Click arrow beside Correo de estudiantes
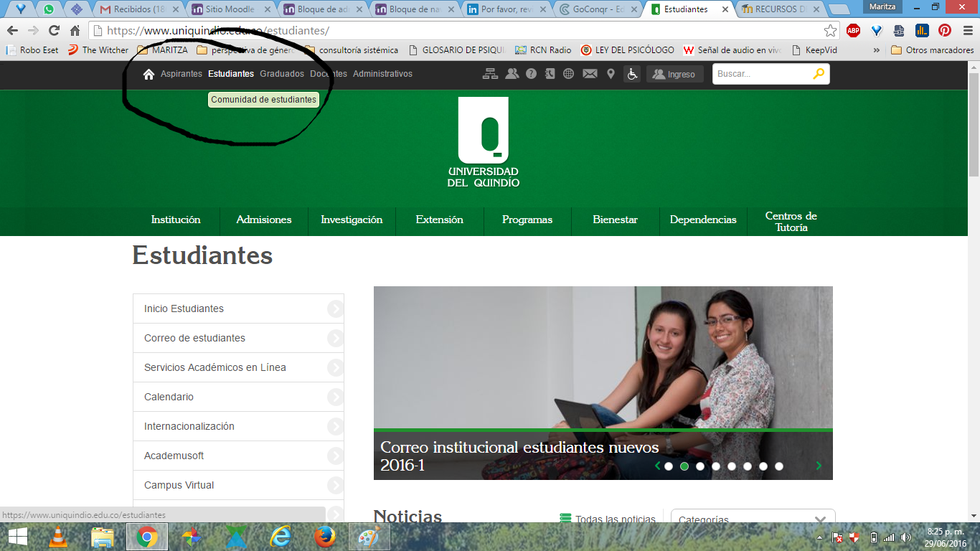The width and height of the screenshot is (980, 551). click(335, 338)
